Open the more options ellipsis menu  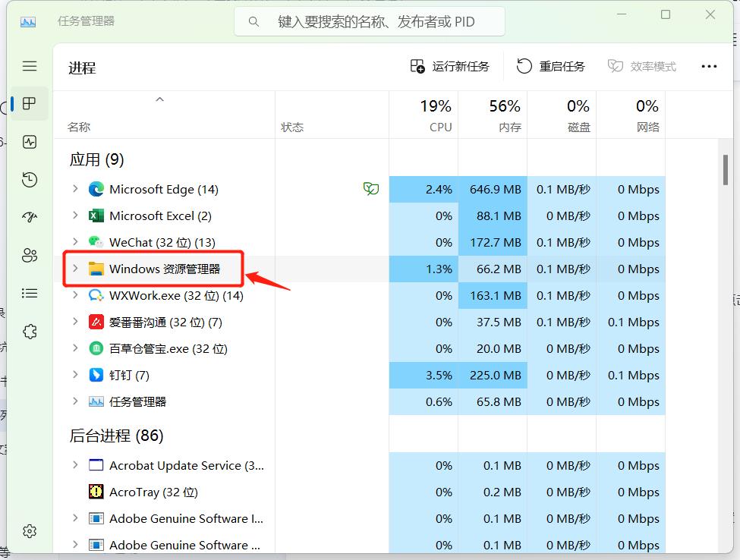(x=709, y=67)
